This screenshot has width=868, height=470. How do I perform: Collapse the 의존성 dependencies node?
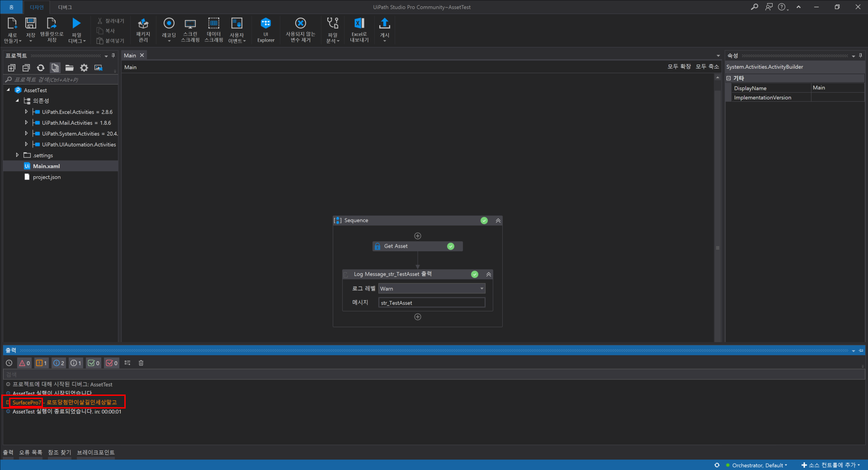click(x=17, y=101)
